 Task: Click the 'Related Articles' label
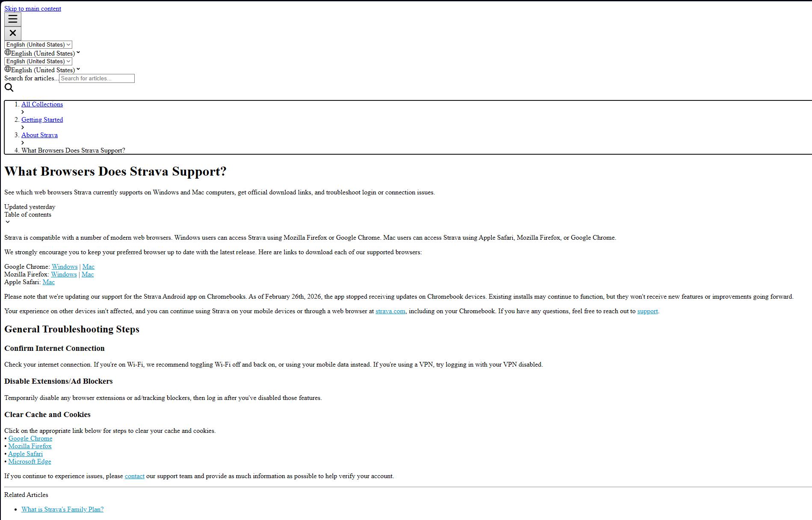(x=26, y=495)
